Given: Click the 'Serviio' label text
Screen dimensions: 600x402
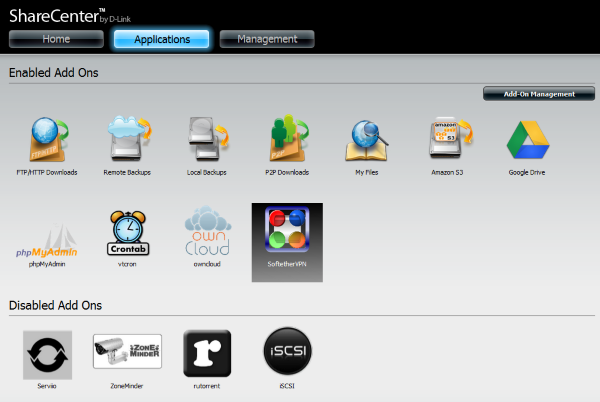Looking at the screenshot, I should pyautogui.click(x=47, y=386).
